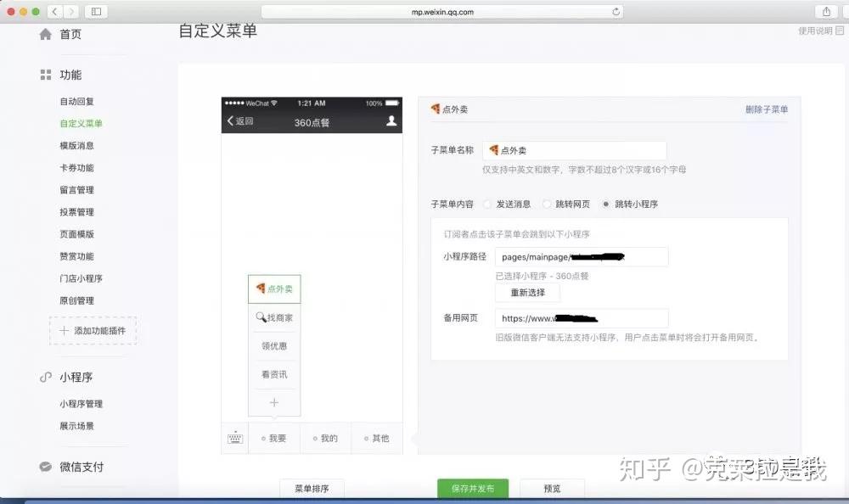Open 赞赏功能 in the sidebar

point(77,256)
